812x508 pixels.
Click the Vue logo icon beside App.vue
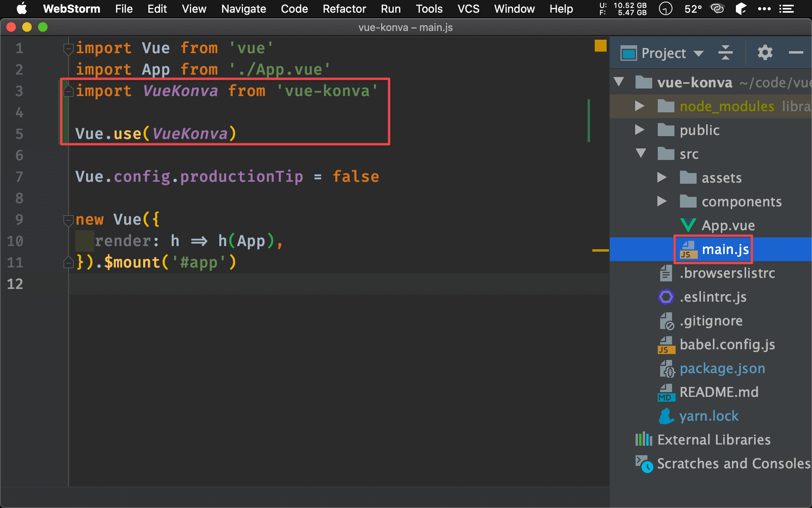pos(688,225)
